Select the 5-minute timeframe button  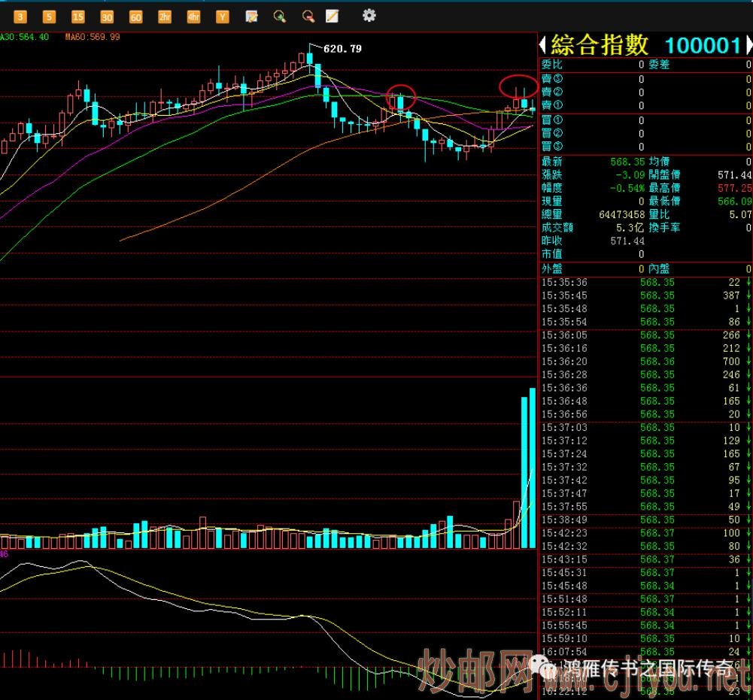[x=49, y=17]
